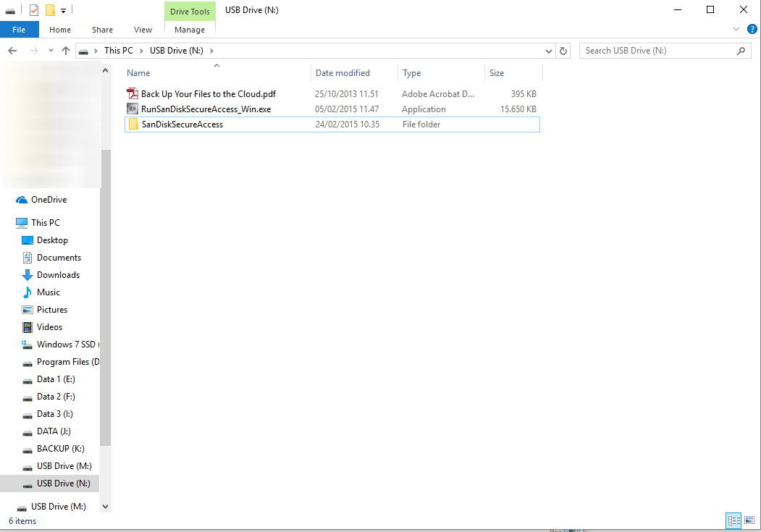Click the 6 items status bar text
This screenshot has width=761, height=532.
22,521
